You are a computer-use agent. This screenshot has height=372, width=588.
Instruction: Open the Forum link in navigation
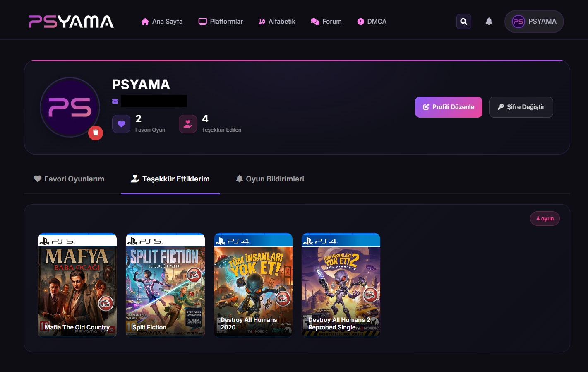point(326,22)
